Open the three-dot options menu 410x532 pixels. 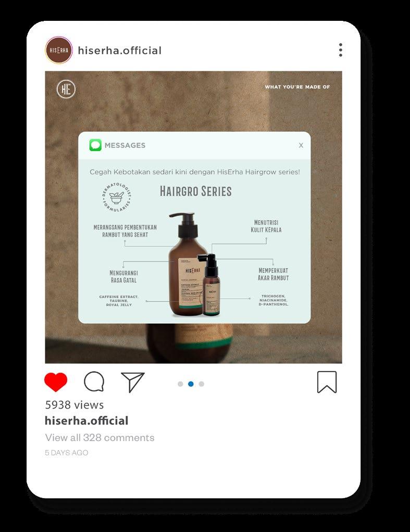click(x=340, y=50)
